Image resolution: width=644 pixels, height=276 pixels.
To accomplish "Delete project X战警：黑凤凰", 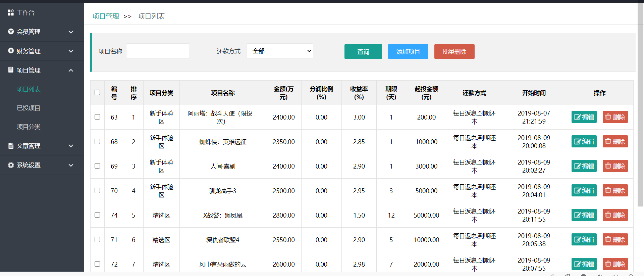I will (x=615, y=215).
